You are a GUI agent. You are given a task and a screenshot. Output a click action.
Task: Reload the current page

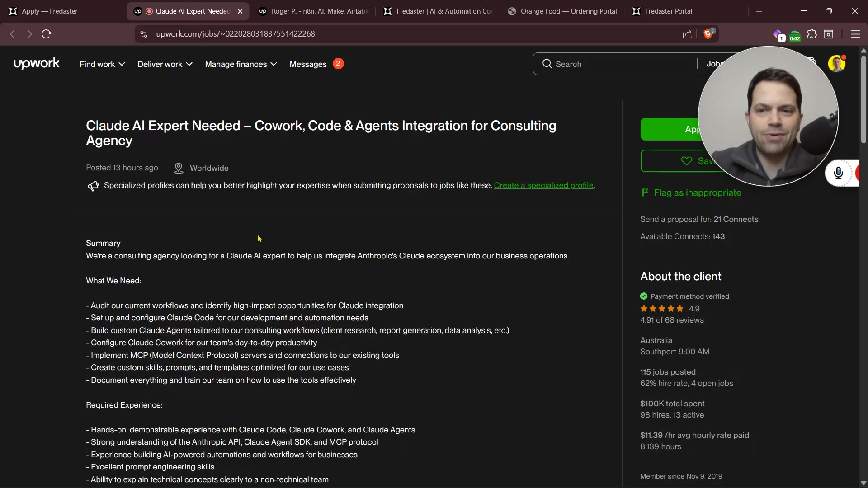click(x=46, y=34)
